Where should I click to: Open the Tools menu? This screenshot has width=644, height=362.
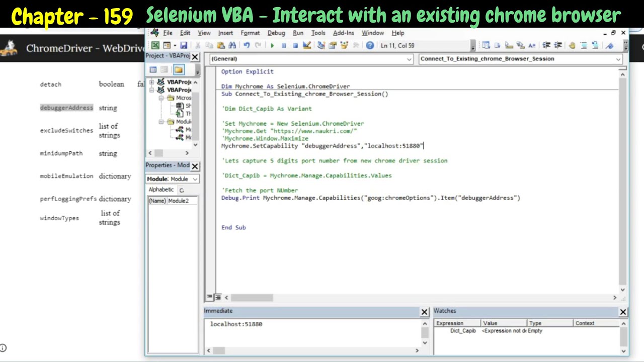318,33
